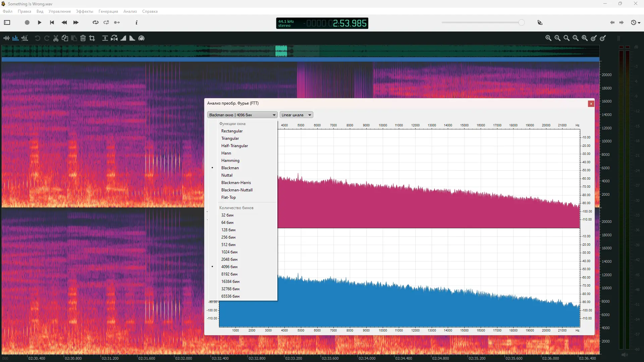Close the FFT analysis dialog

pyautogui.click(x=591, y=104)
